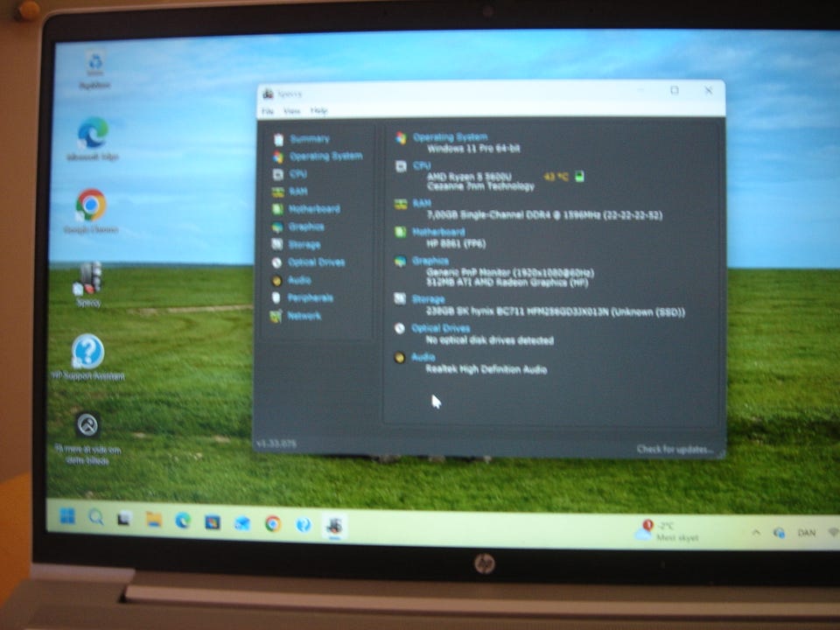Click the Storage heading in summary pane
Image resolution: width=840 pixels, height=630 pixels.
tap(428, 299)
